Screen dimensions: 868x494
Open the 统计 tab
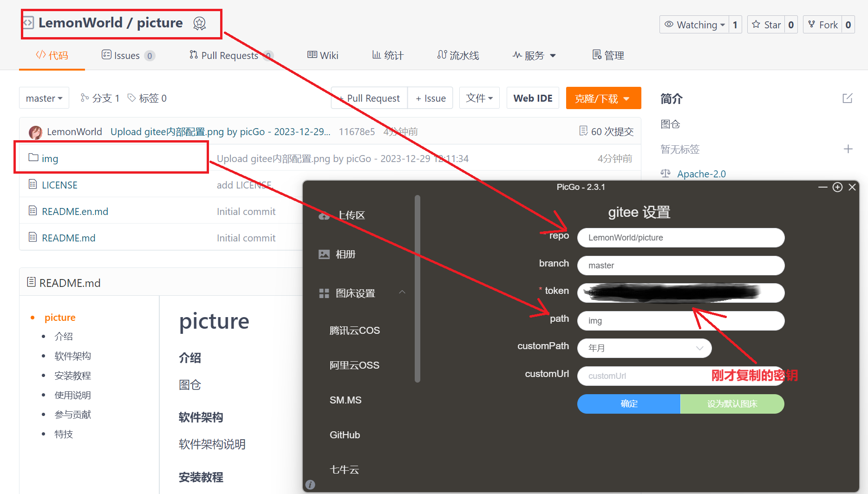[388, 56]
